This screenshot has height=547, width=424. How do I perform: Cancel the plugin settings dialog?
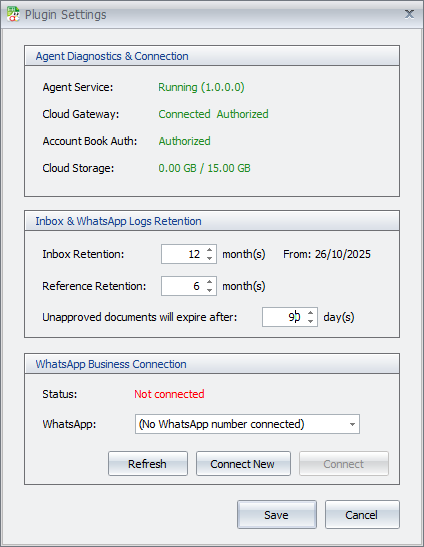click(362, 515)
